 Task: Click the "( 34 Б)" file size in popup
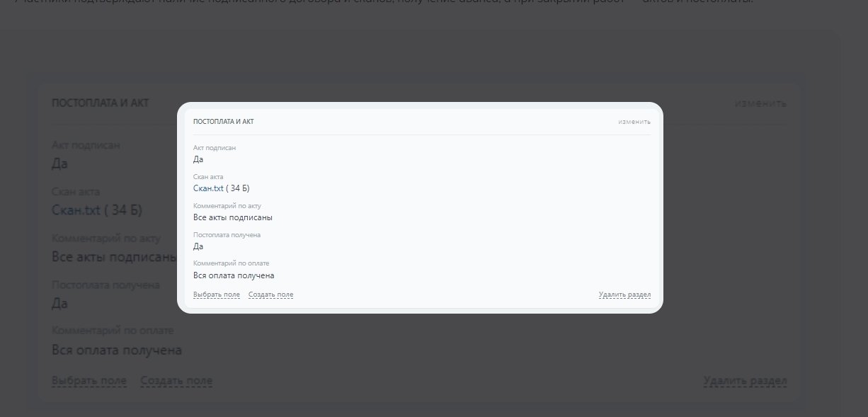pyautogui.click(x=238, y=188)
